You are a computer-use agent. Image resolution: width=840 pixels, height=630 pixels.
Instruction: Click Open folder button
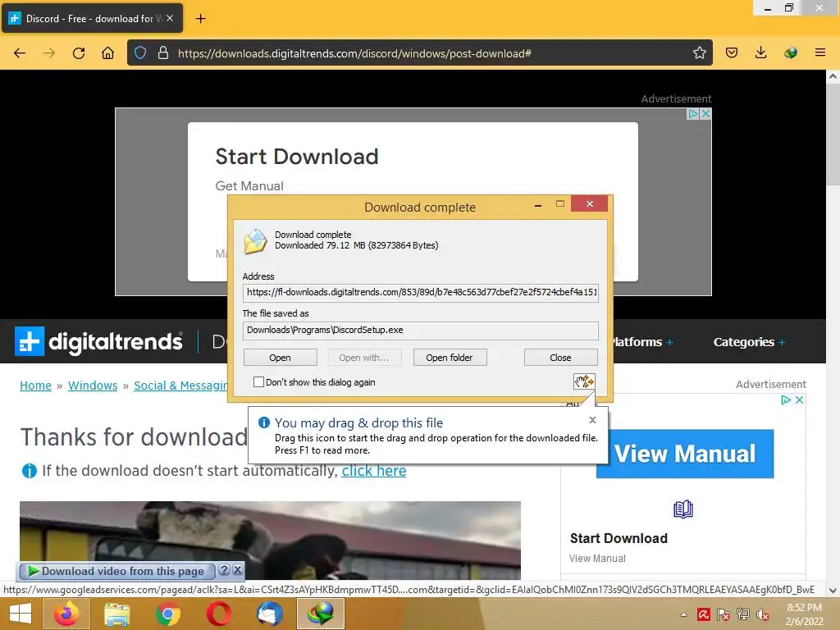450,358
